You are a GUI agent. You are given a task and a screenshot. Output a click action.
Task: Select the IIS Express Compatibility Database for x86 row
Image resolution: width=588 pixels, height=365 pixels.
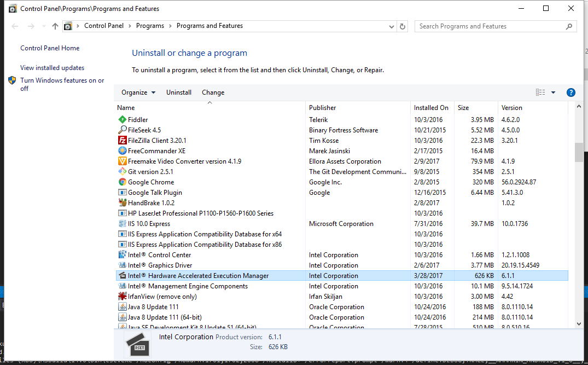pos(342,245)
